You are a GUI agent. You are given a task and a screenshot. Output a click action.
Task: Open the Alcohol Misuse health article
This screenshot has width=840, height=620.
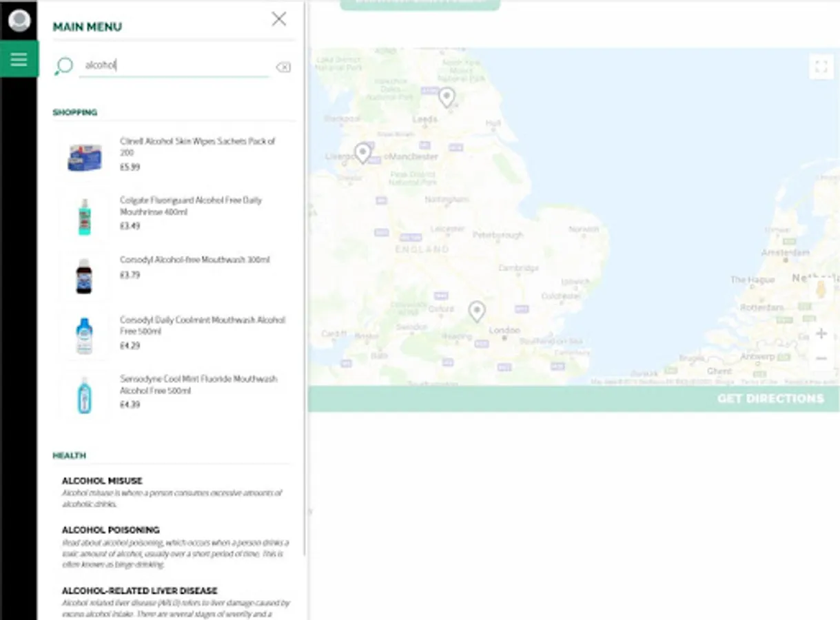tap(102, 481)
